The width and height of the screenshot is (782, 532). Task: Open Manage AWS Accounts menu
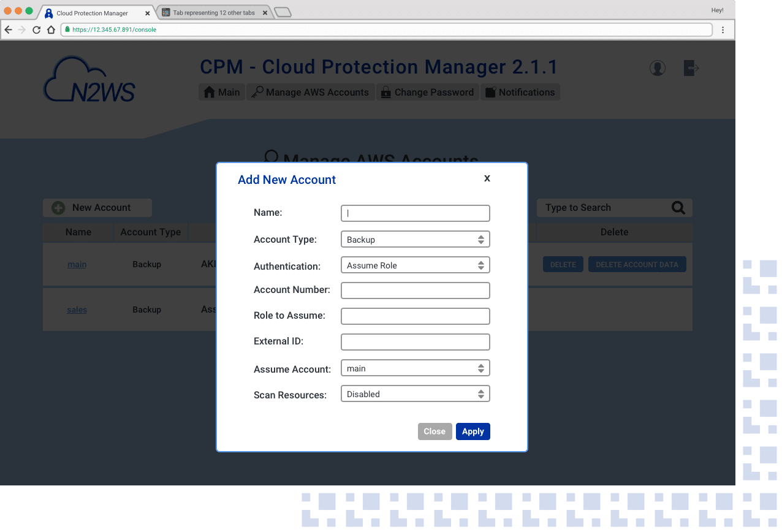click(311, 93)
